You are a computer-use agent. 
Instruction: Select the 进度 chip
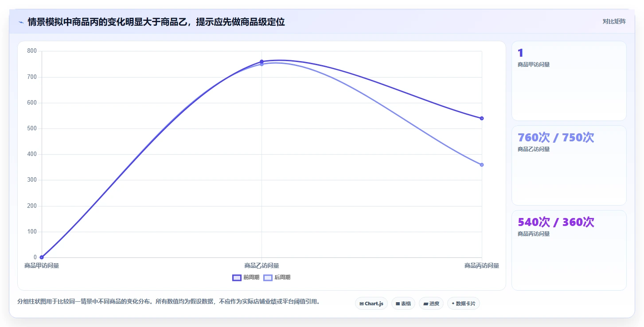click(431, 304)
